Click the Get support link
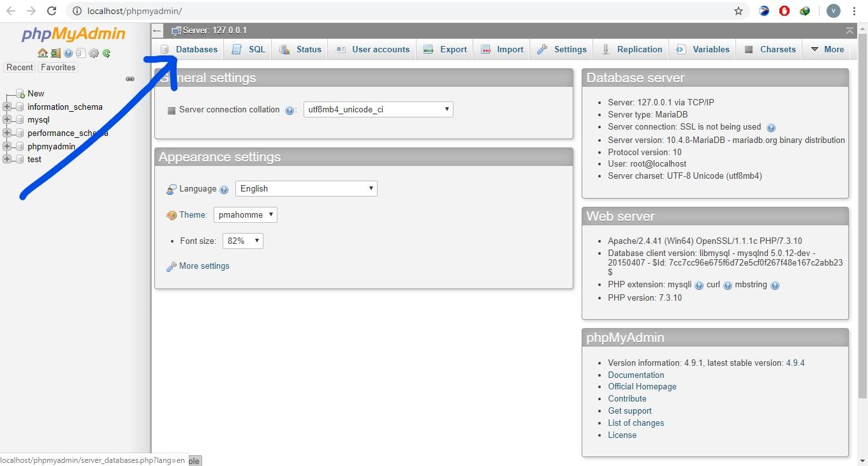Screen dimensions: 868x466 point(629,410)
